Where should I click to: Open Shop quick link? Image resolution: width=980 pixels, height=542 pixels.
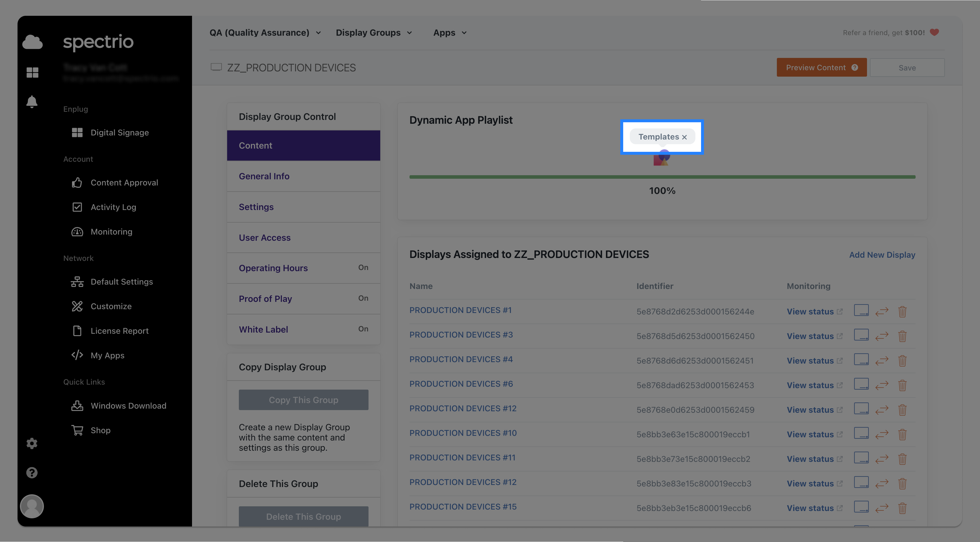coord(90,430)
